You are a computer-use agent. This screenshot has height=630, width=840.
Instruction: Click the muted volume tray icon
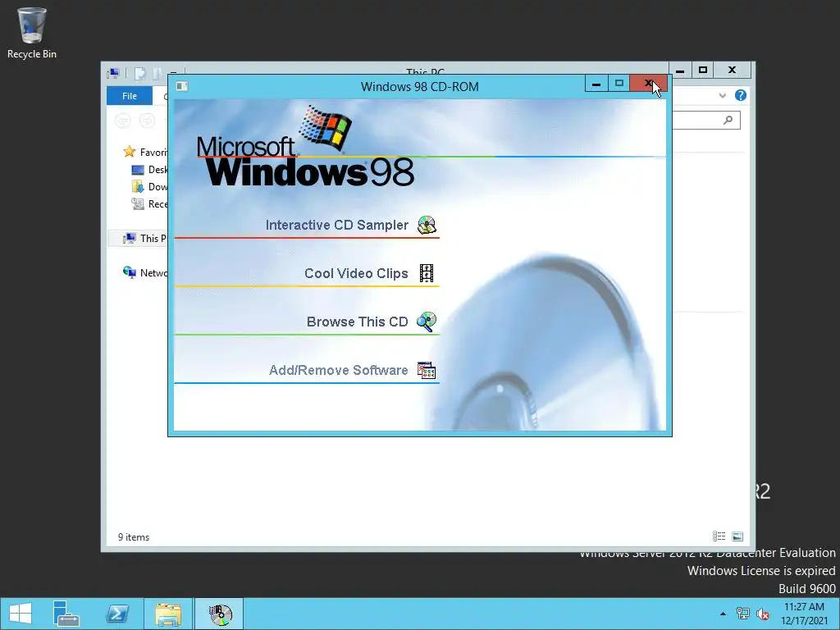[762, 614]
